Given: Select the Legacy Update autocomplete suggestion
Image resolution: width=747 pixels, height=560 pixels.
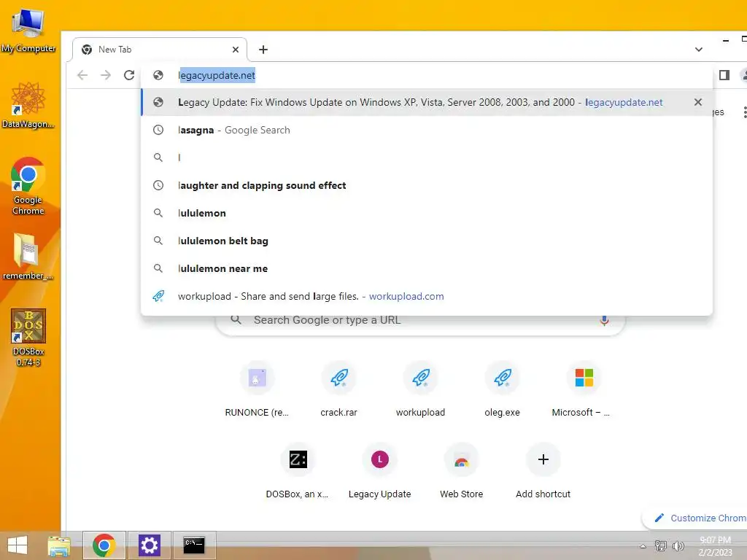Looking at the screenshot, I should click(427, 102).
